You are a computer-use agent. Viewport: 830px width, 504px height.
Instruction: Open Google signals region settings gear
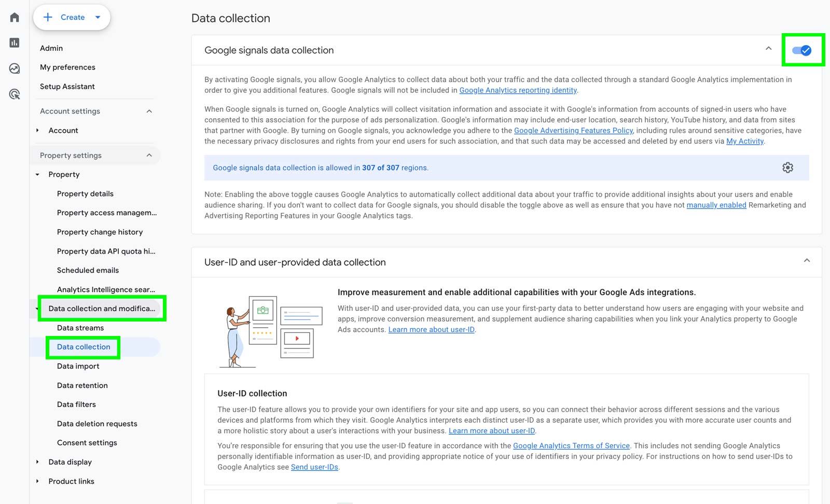(x=787, y=167)
